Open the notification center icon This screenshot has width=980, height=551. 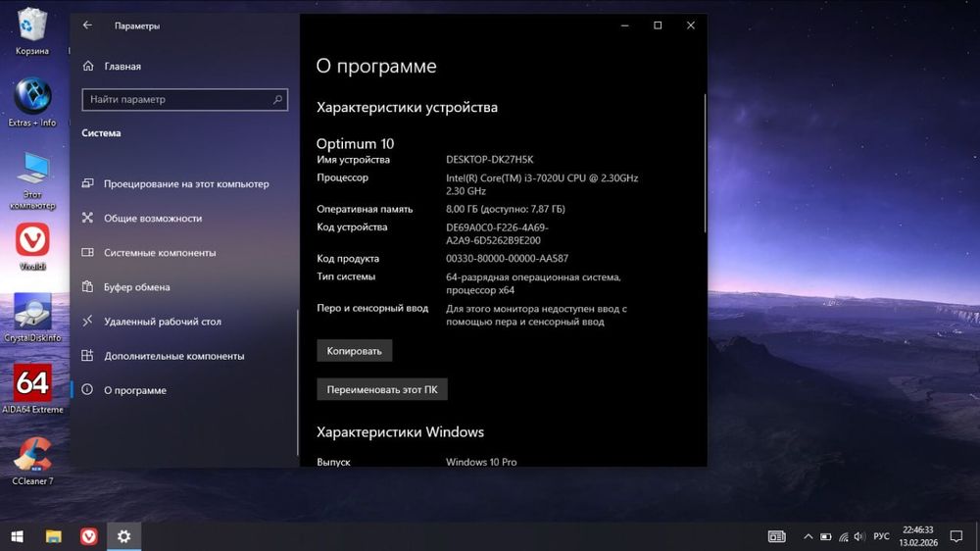click(x=956, y=536)
